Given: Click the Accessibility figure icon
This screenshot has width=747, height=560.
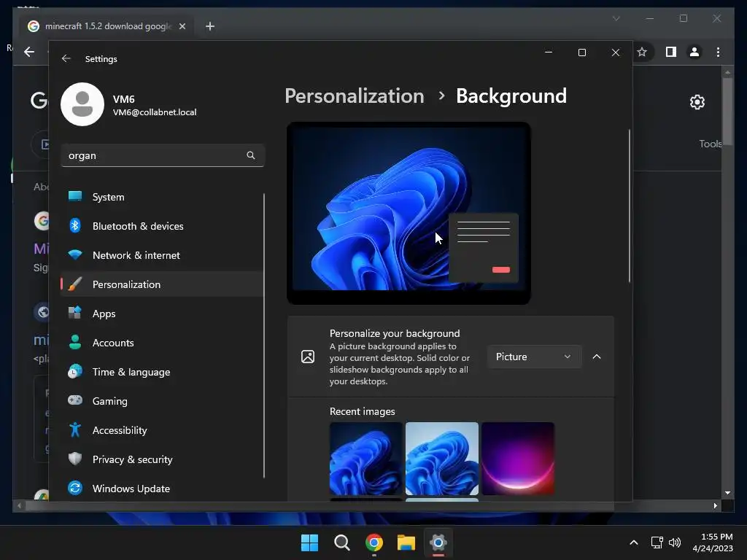Looking at the screenshot, I should (x=75, y=429).
